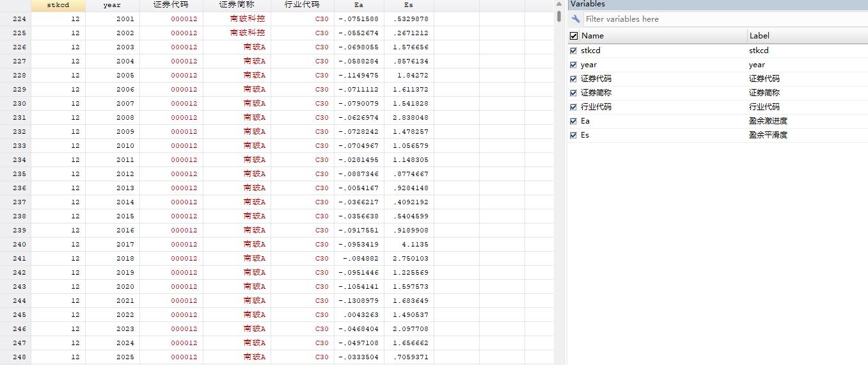Viewport: 868px width, 365px height.
Task: Click the data grid vertical scrollbar thumb
Action: (x=559, y=16)
